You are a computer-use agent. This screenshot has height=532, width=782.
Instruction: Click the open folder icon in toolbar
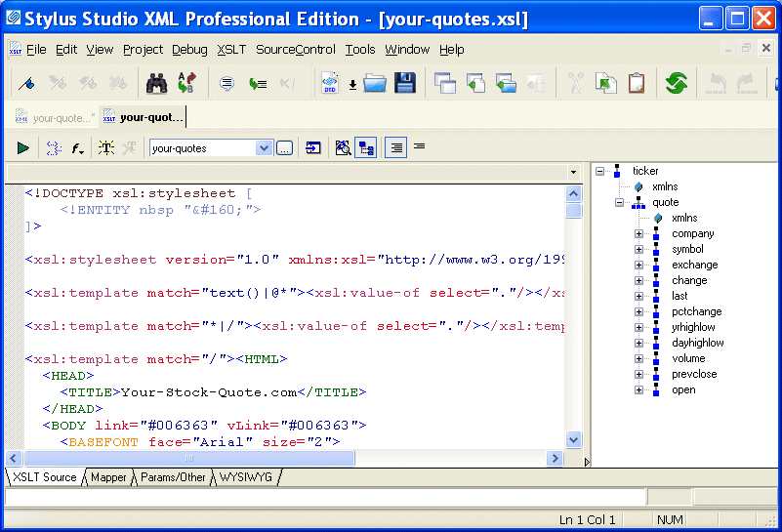(375, 83)
